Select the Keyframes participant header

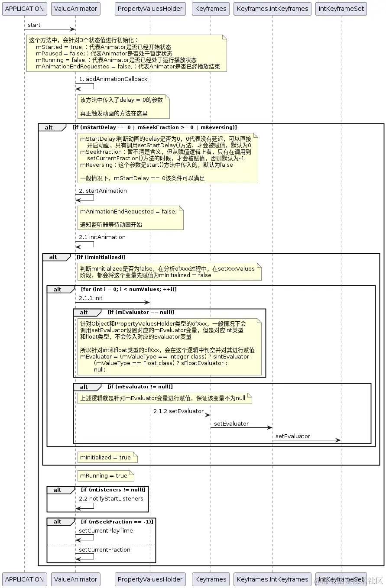point(211,8)
